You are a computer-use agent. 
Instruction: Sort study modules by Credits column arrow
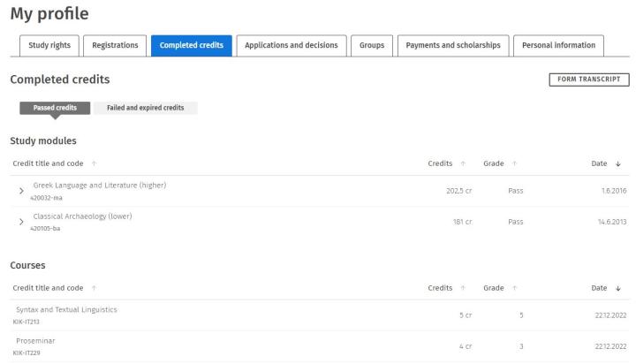coord(463,163)
